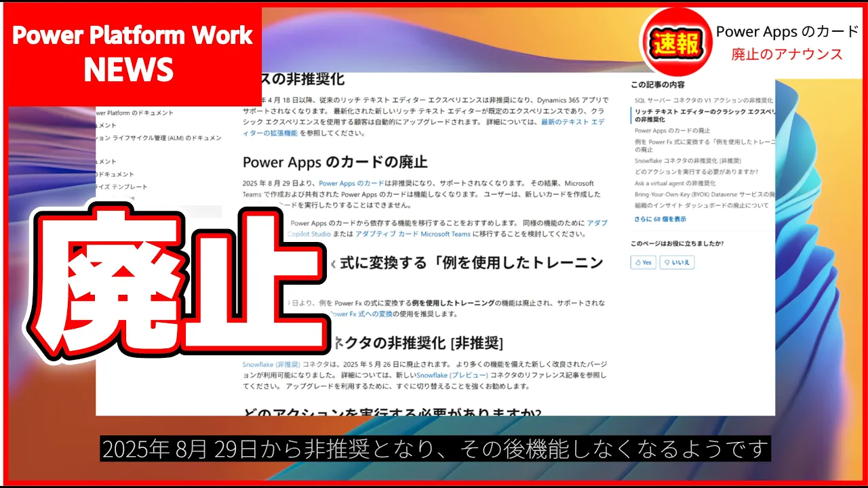Image resolution: width=868 pixels, height=488 pixels.
Task: Open 'Bring-Your-Own-Key (BYOK) Dataverse' contents link
Action: pyautogui.click(x=705, y=194)
